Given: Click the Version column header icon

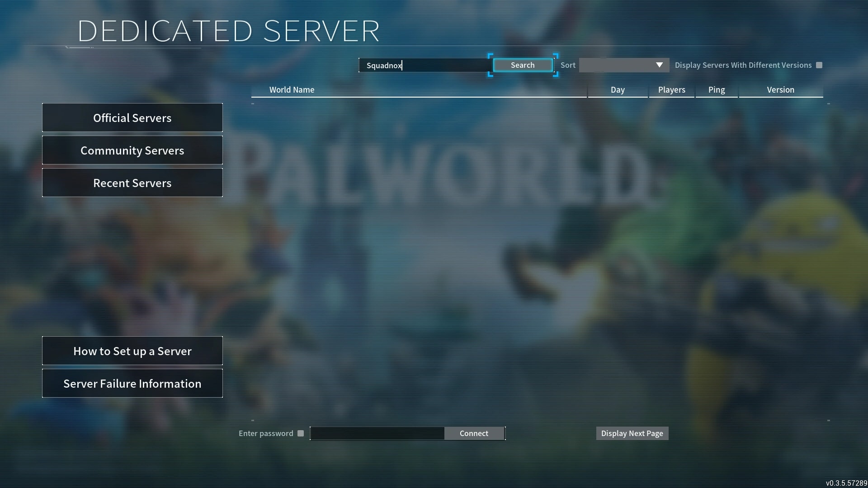Looking at the screenshot, I should [x=780, y=89].
